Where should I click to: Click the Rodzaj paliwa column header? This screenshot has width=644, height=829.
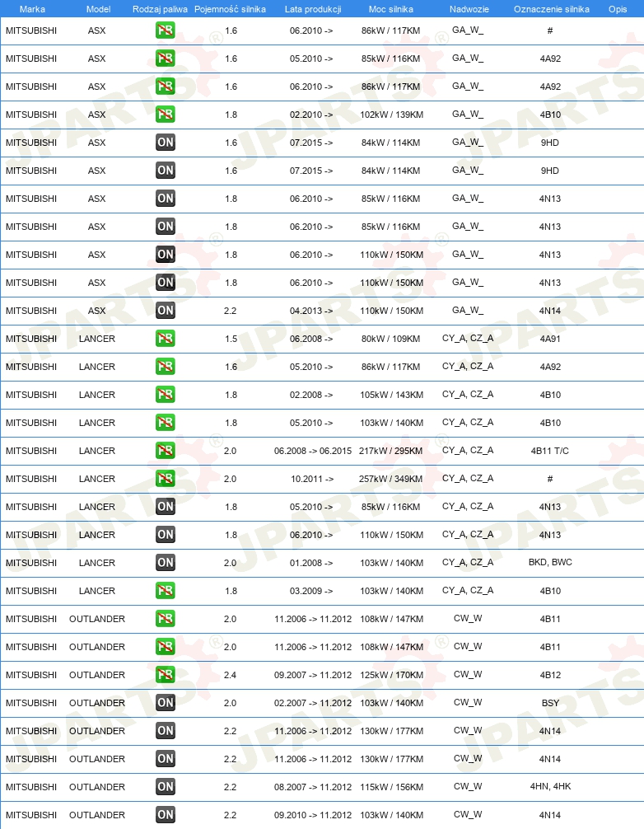[x=160, y=9]
